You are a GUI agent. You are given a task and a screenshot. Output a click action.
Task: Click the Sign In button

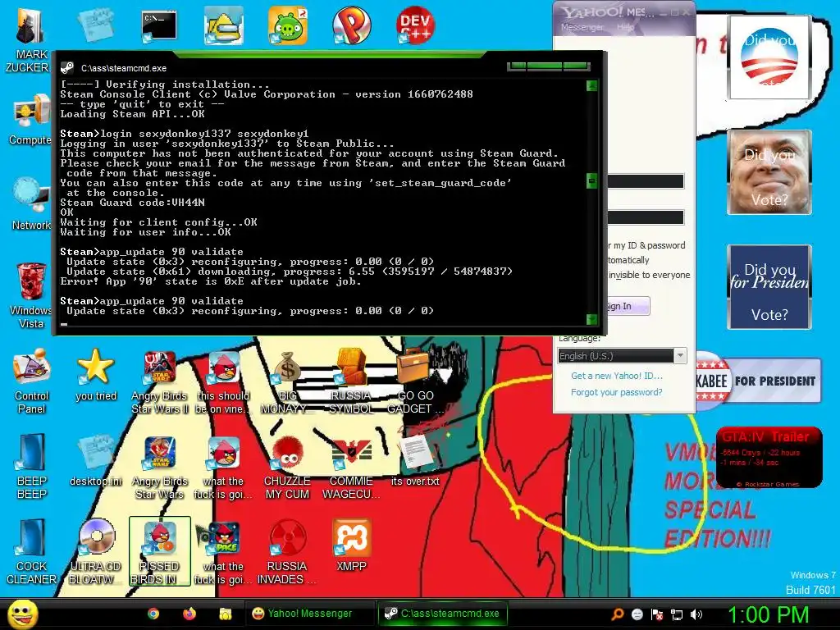click(x=628, y=306)
